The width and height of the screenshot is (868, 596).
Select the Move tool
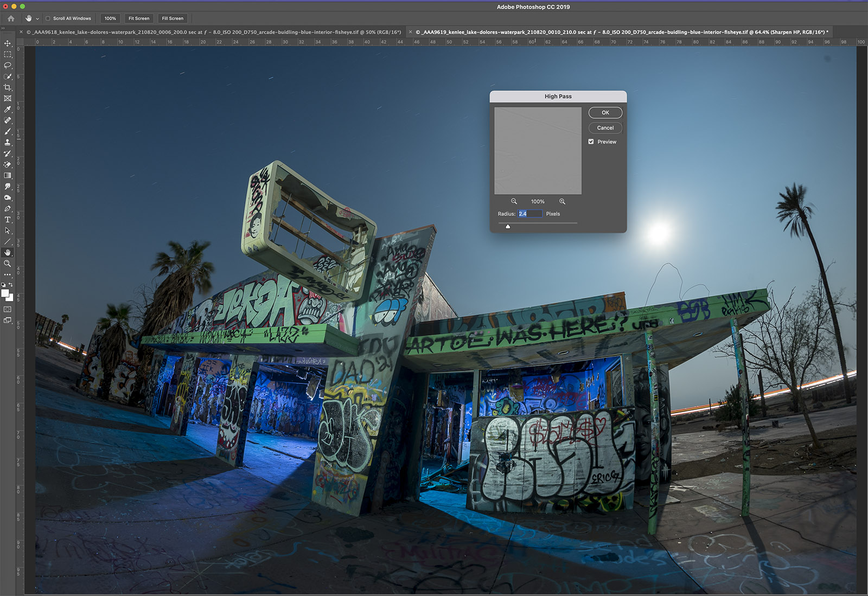click(x=8, y=43)
